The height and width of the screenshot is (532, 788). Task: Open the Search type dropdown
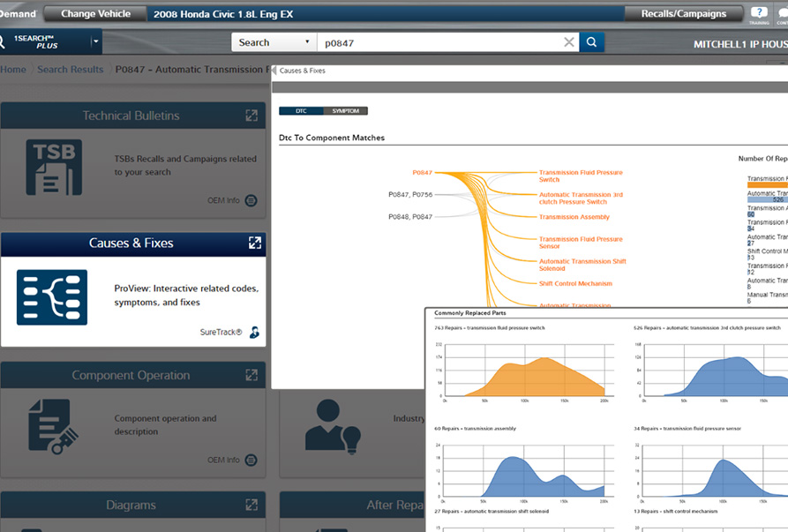[x=274, y=42]
